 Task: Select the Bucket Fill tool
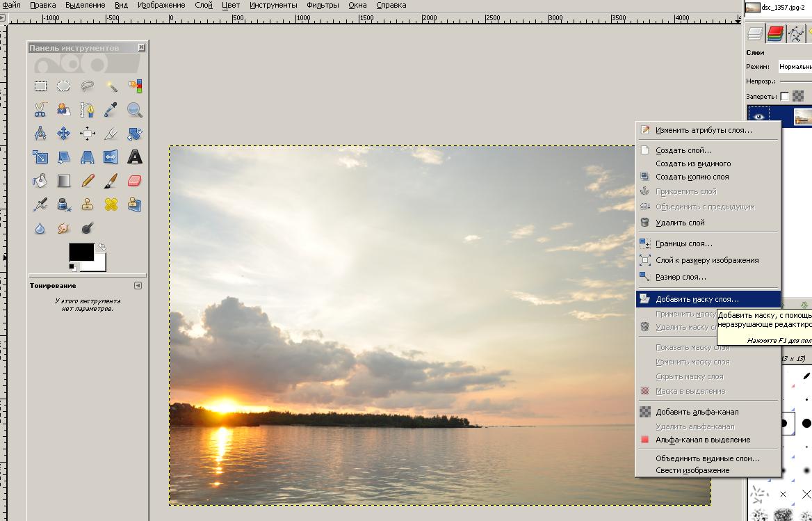tap(40, 181)
